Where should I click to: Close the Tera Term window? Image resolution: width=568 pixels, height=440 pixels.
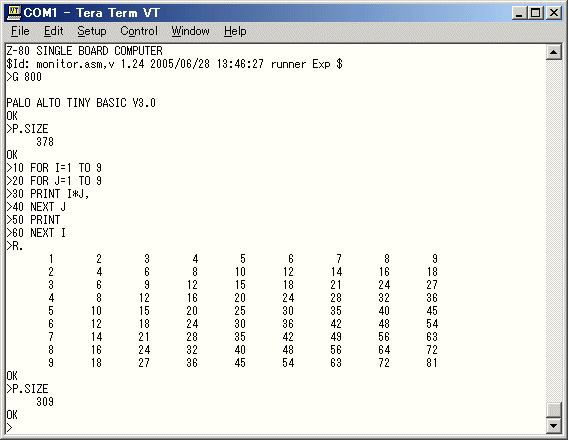click(554, 13)
